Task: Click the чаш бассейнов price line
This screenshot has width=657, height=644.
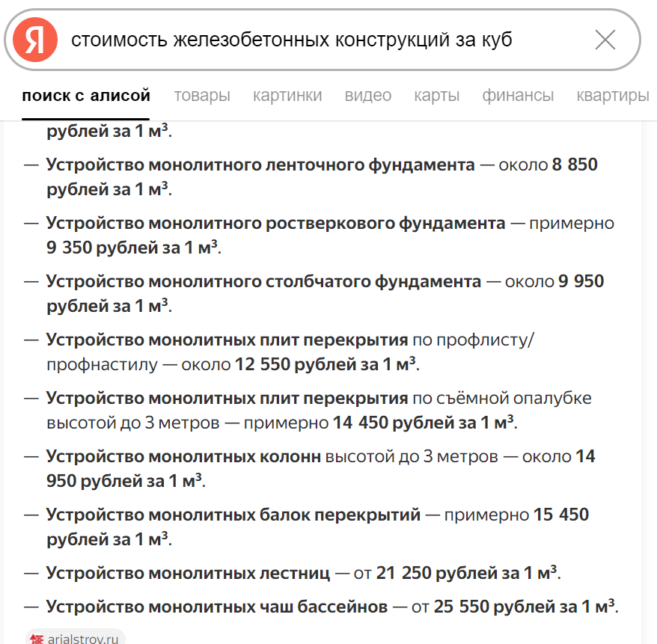Action: click(x=322, y=607)
